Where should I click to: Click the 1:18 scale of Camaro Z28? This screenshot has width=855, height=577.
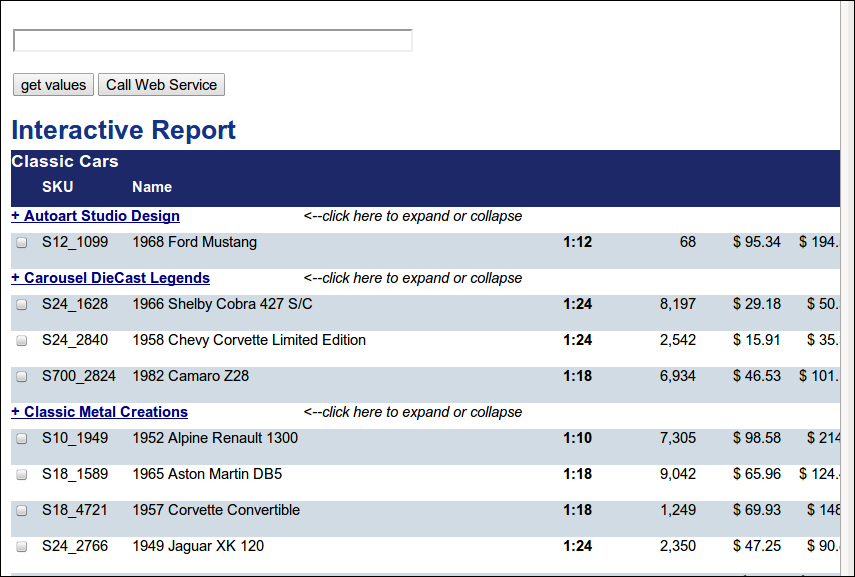click(577, 376)
